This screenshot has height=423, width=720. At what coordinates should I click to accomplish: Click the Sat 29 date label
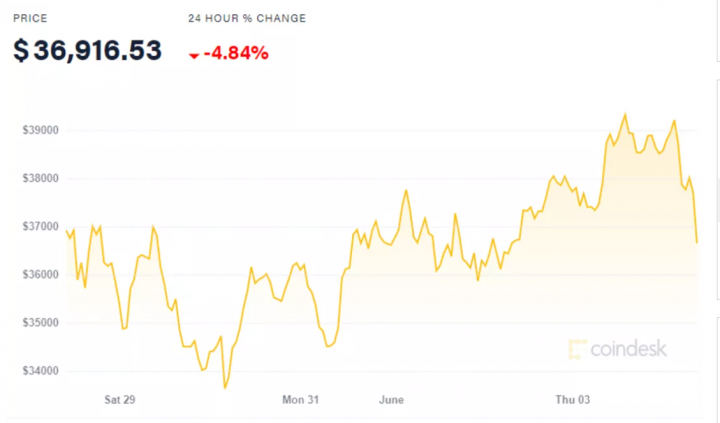(120, 400)
